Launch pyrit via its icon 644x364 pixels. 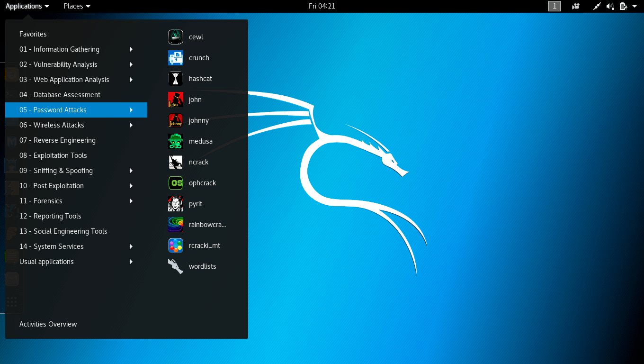176,204
